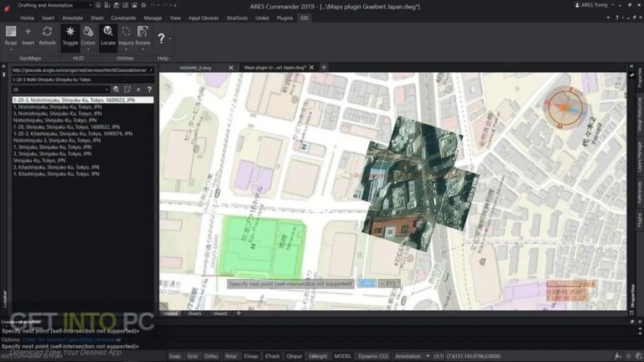This screenshot has height=362, width=644.
Task: Select the Rotate utility
Action: [143, 36]
